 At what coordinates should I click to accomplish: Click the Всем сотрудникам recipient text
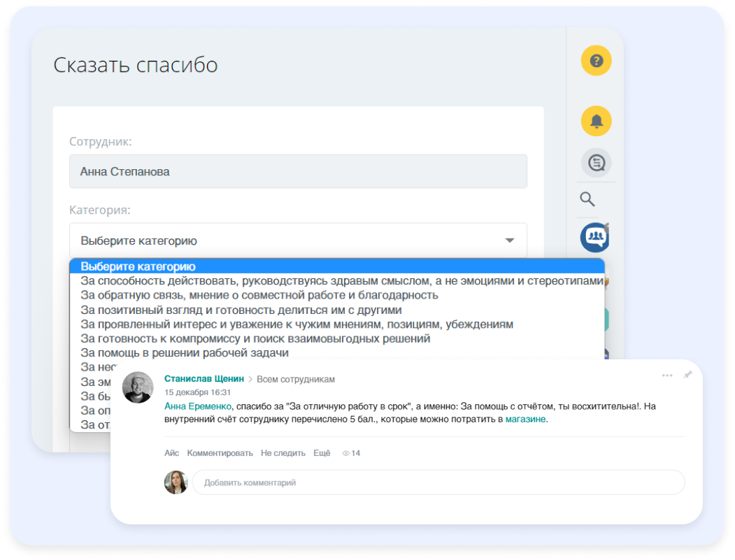click(295, 379)
